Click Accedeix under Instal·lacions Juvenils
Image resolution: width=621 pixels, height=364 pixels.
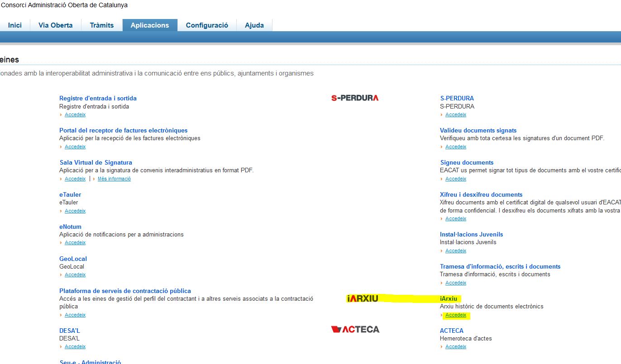456,251
